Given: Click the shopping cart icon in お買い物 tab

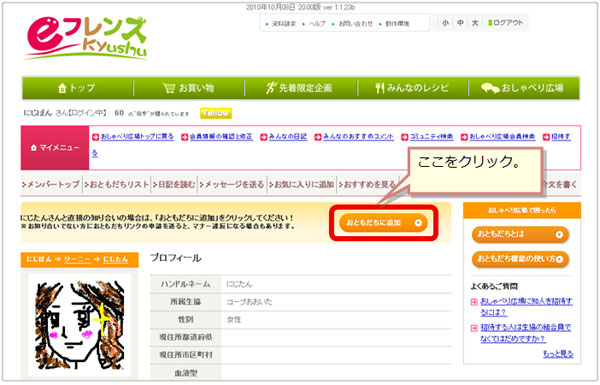Looking at the screenshot, I should (x=169, y=88).
